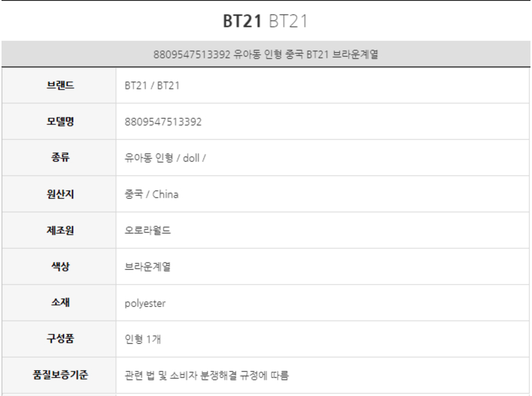
Task: Click the bold BT21 title heading
Action: click(242, 21)
